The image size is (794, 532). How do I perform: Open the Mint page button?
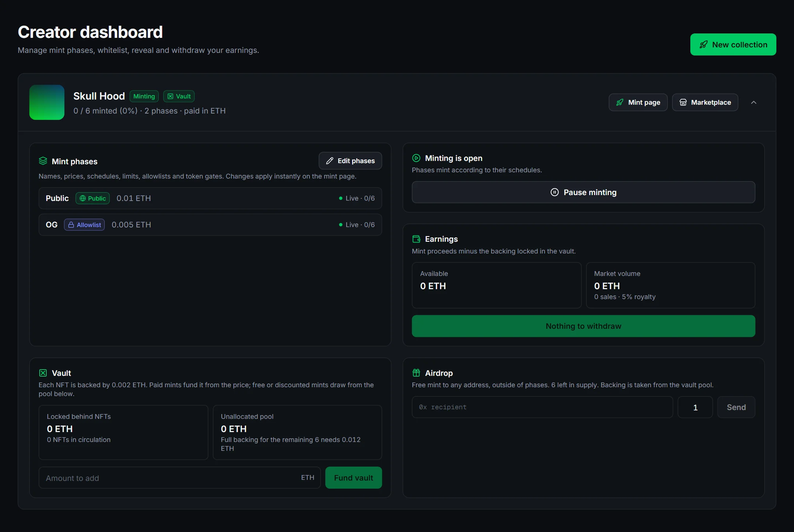[x=638, y=103]
